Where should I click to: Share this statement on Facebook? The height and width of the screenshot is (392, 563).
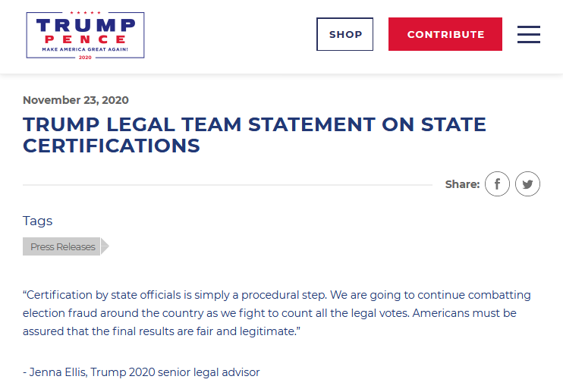point(497,184)
